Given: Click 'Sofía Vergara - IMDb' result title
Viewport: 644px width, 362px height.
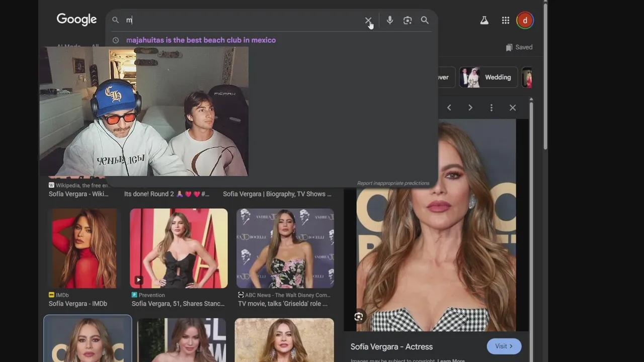Looking at the screenshot, I should [78, 304].
